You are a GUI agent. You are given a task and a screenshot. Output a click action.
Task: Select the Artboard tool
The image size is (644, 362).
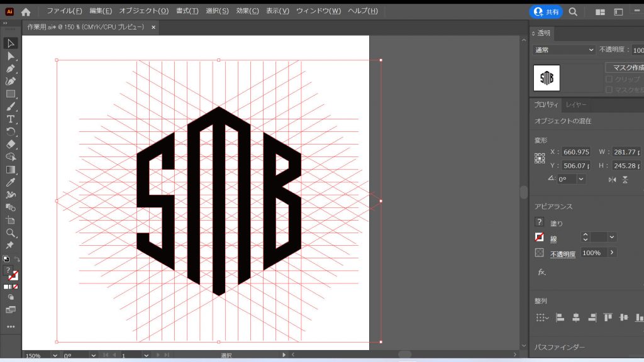pyautogui.click(x=11, y=221)
